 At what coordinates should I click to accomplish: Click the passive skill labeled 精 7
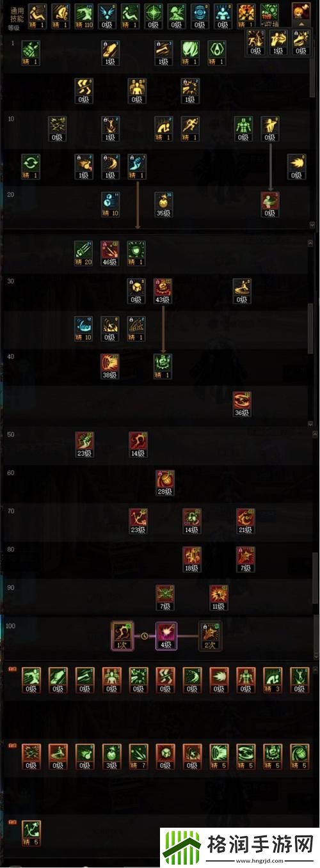[138, 756]
